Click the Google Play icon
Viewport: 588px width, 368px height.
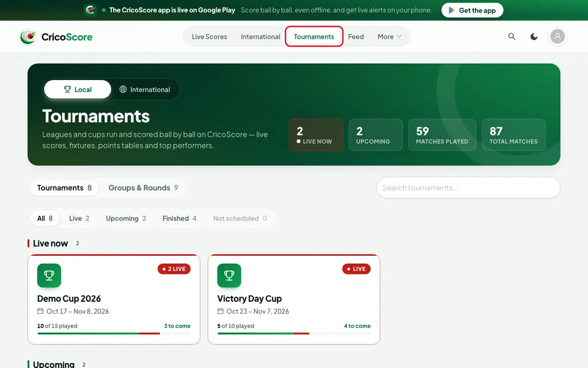tap(452, 10)
